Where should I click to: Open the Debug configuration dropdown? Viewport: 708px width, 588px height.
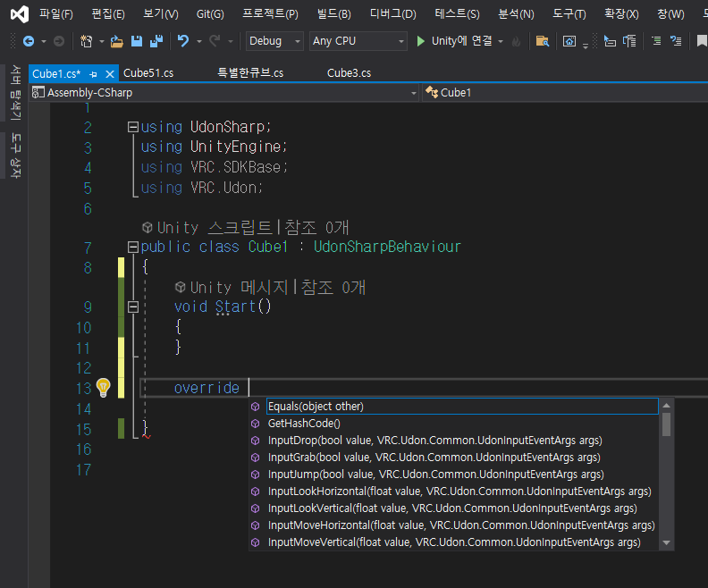(274, 41)
